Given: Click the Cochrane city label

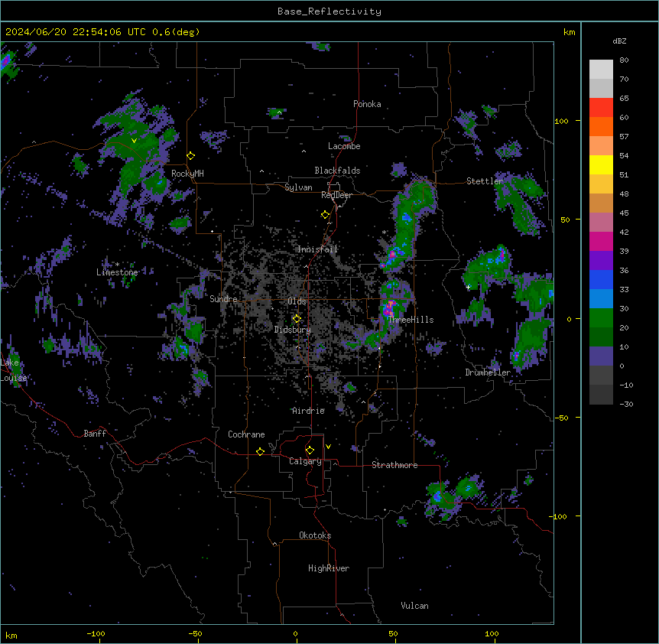Looking at the screenshot, I should pyautogui.click(x=246, y=434).
